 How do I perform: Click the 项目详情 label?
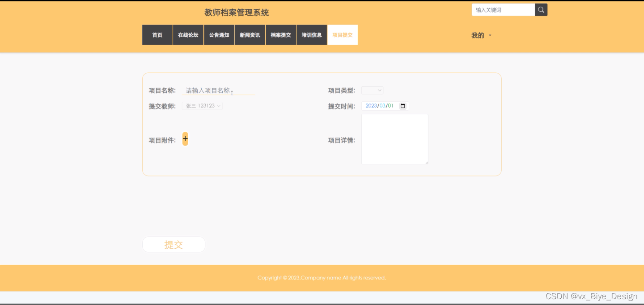(x=342, y=140)
